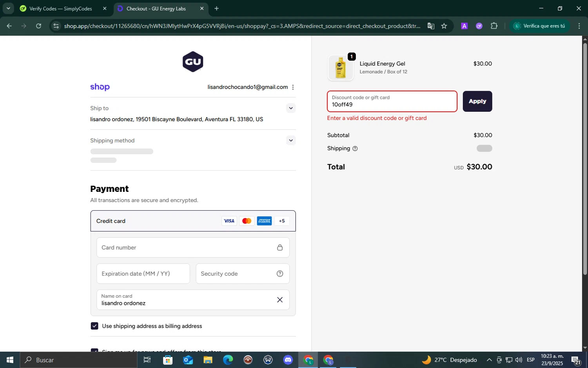View site information in the address bar

coord(56,26)
